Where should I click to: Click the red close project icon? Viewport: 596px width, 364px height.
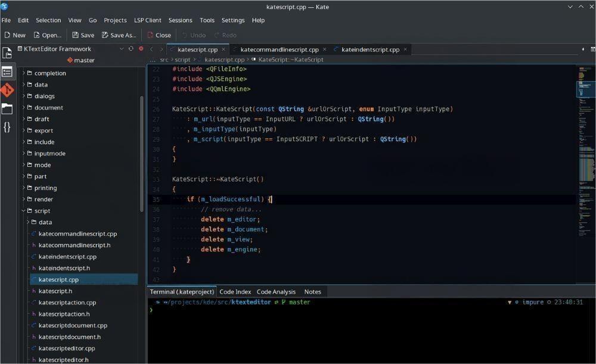coord(141,49)
